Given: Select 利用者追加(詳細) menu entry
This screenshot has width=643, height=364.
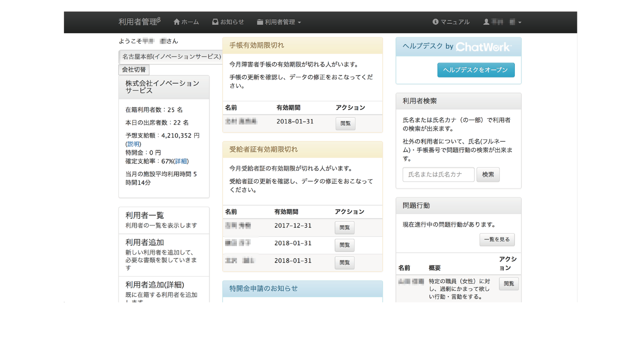Looking at the screenshot, I should click(164, 290).
